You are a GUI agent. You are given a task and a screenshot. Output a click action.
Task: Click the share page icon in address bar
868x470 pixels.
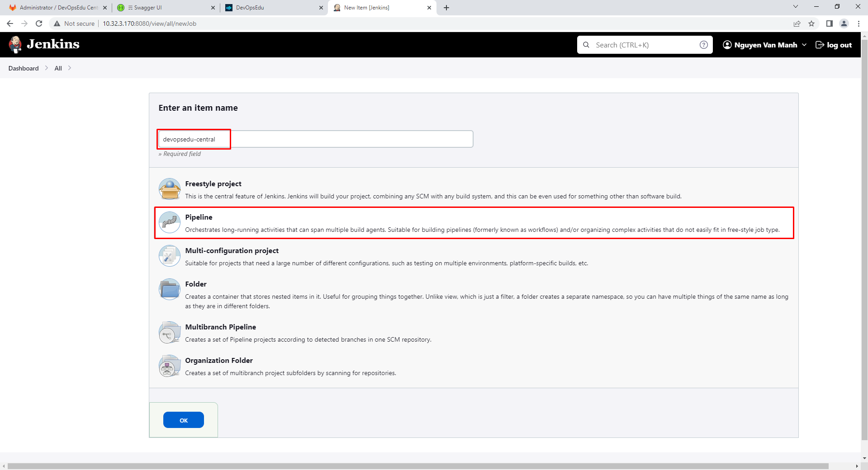coord(797,23)
